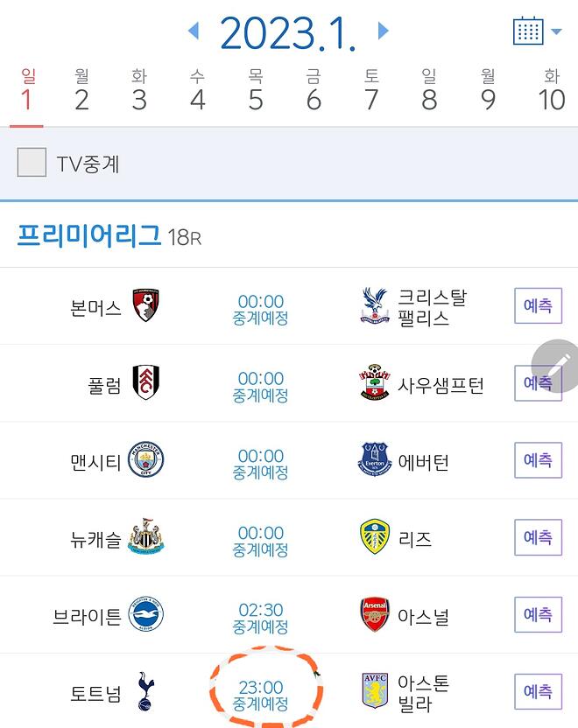Click the Arsenal club crest

pos(376,614)
